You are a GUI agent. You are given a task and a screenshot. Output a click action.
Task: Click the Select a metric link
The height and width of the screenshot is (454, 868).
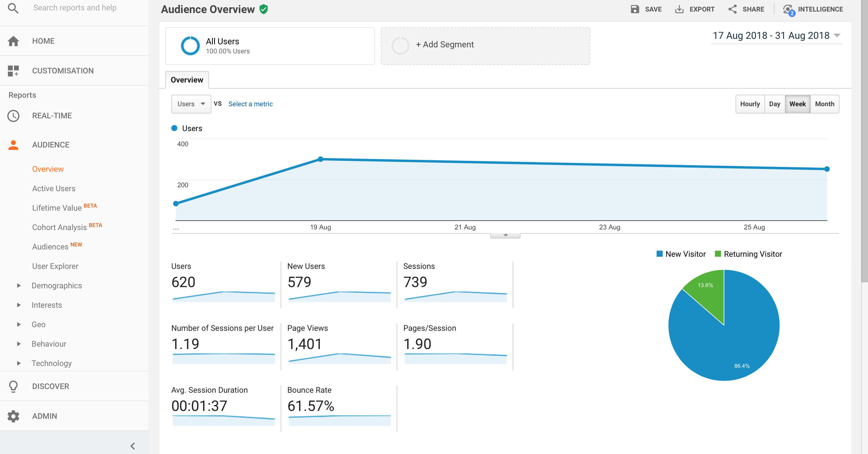[250, 104]
